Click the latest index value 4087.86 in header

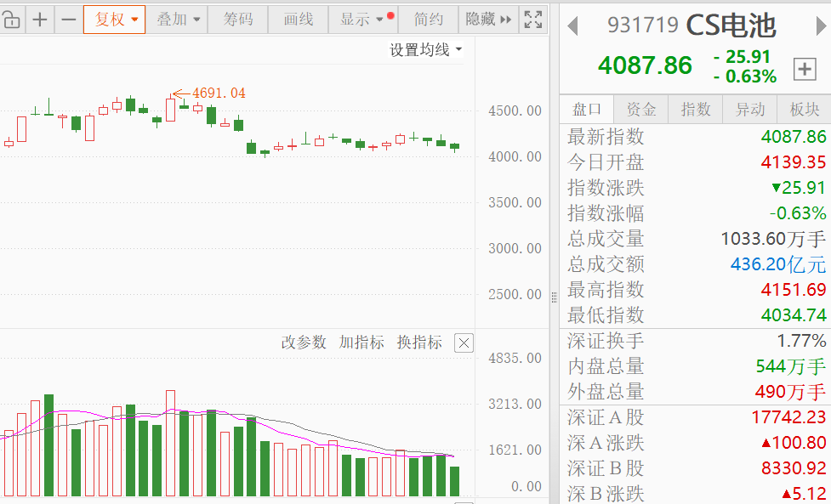645,65
